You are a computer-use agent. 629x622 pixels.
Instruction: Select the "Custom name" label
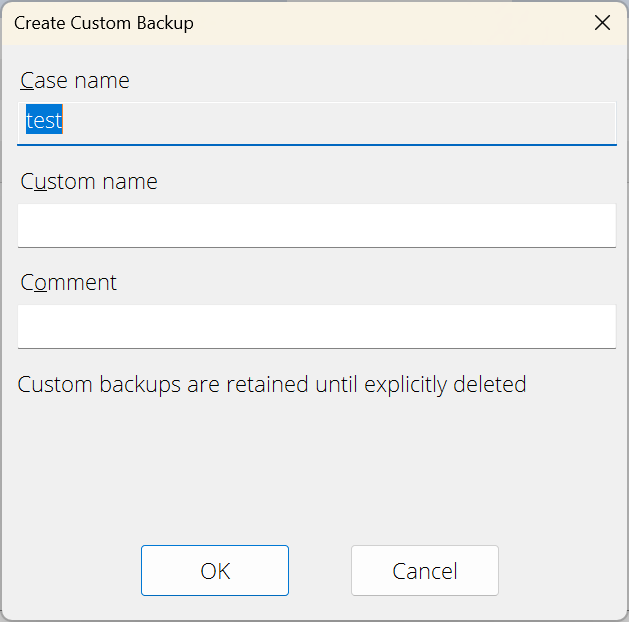tap(89, 182)
